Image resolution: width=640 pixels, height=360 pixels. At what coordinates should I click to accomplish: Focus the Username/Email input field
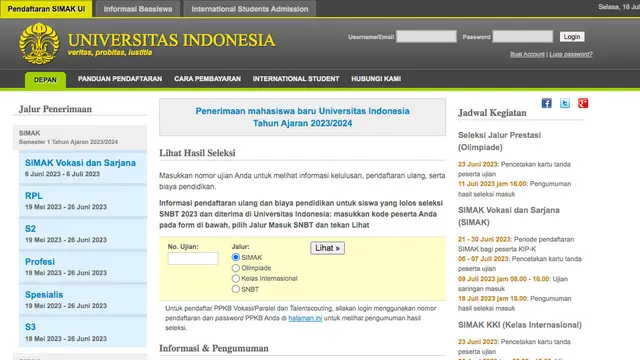[426, 36]
